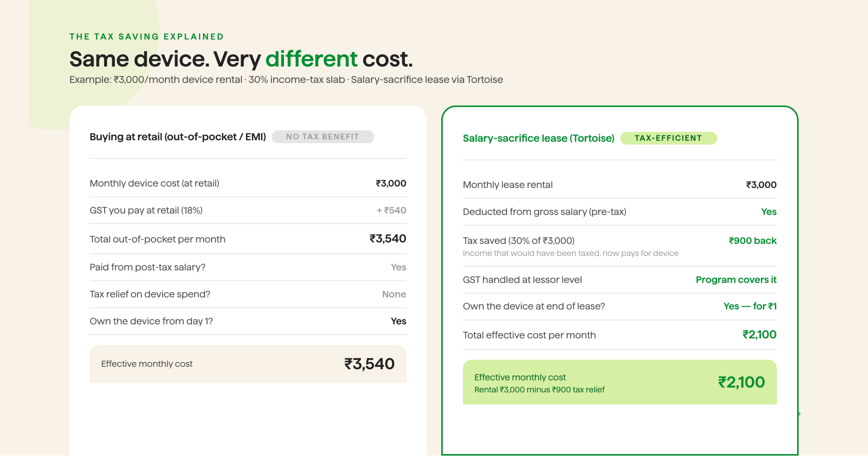Viewport: 868px width, 456px height.
Task: Click the NO TAX BENEFIT badge
Action: point(323,137)
